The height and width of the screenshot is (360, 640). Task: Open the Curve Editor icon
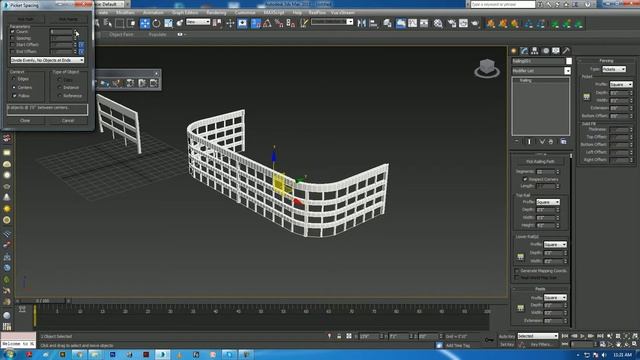coord(413,23)
